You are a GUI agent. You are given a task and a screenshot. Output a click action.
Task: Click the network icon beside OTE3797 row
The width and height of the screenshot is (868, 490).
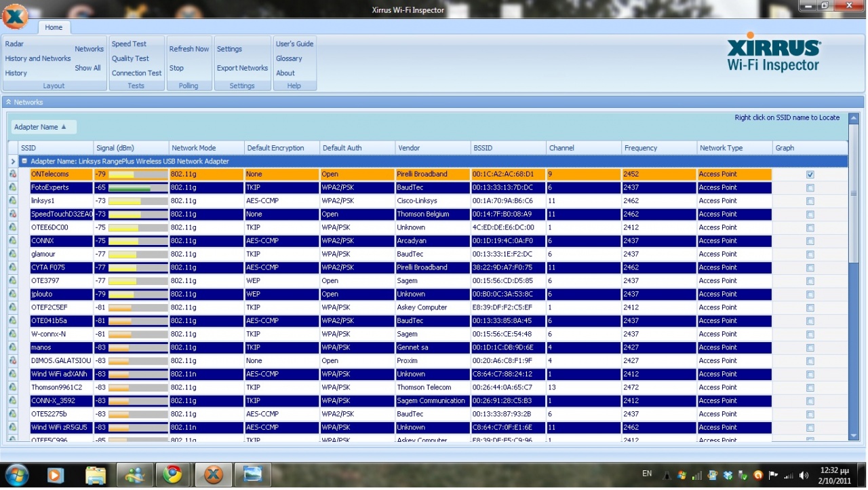12,281
